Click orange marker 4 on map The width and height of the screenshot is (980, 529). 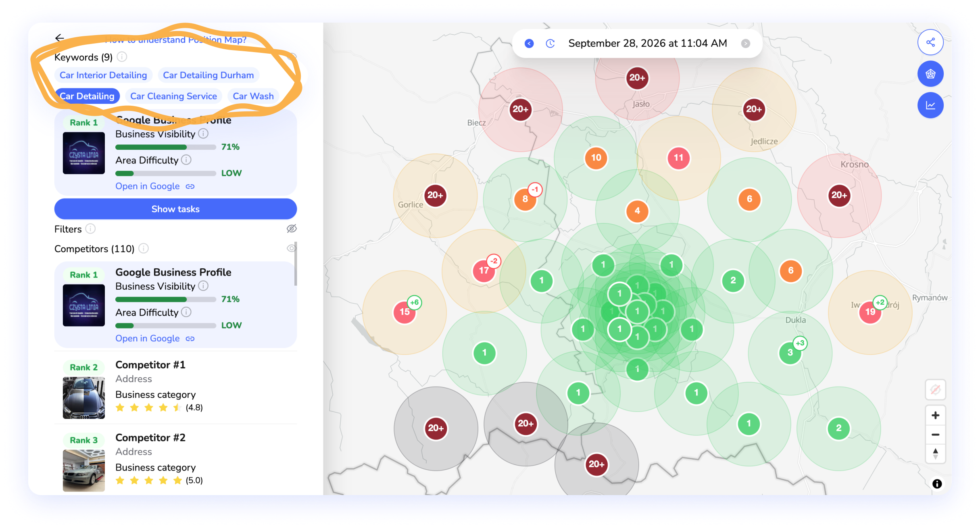(637, 211)
